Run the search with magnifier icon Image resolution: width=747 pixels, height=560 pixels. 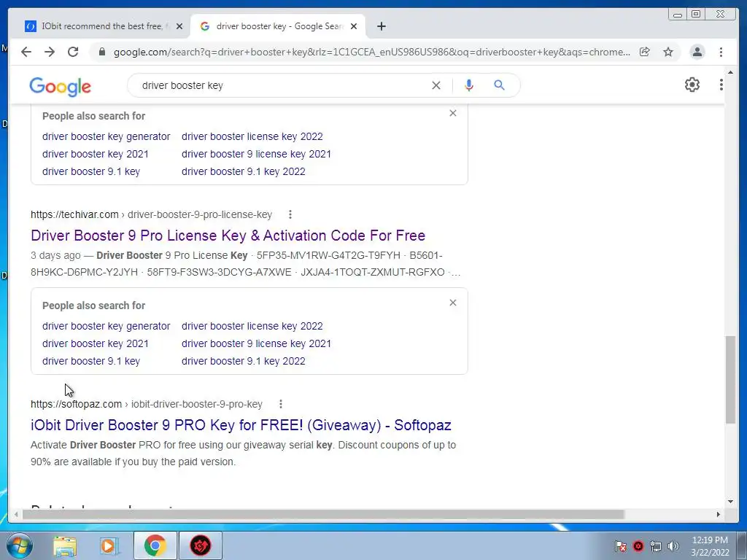(499, 85)
